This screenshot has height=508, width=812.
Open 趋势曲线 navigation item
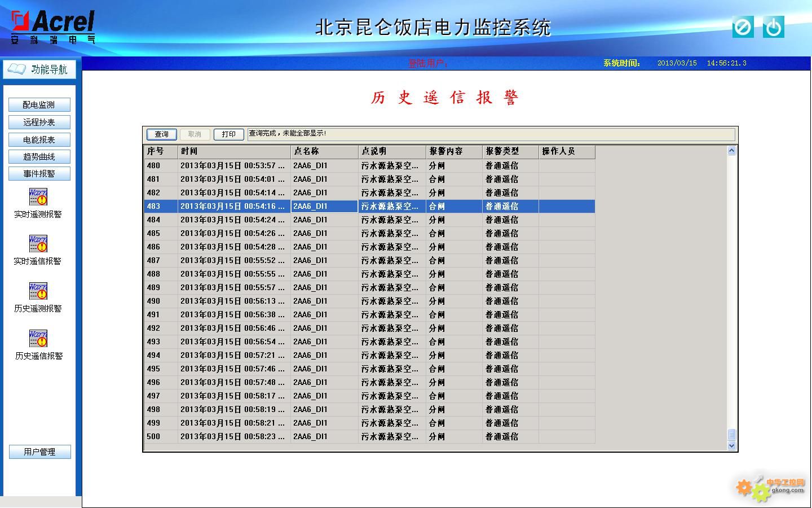pyautogui.click(x=39, y=157)
